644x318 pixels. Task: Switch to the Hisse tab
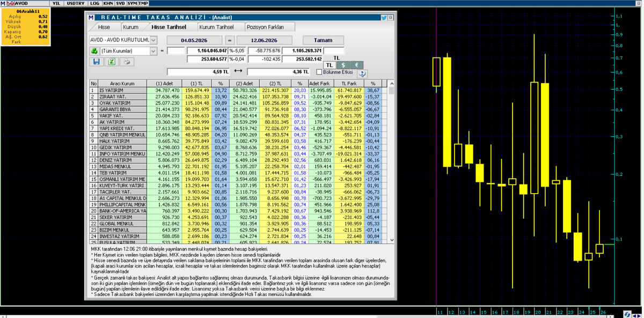(x=104, y=27)
